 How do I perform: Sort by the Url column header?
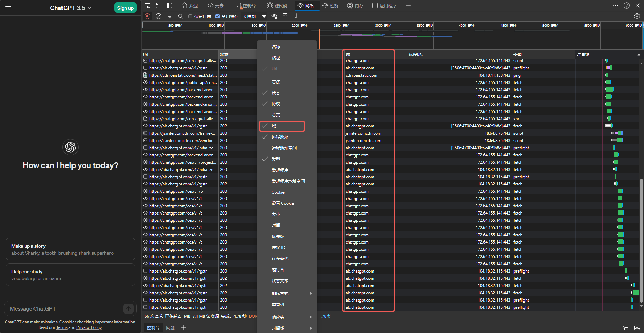click(x=180, y=54)
